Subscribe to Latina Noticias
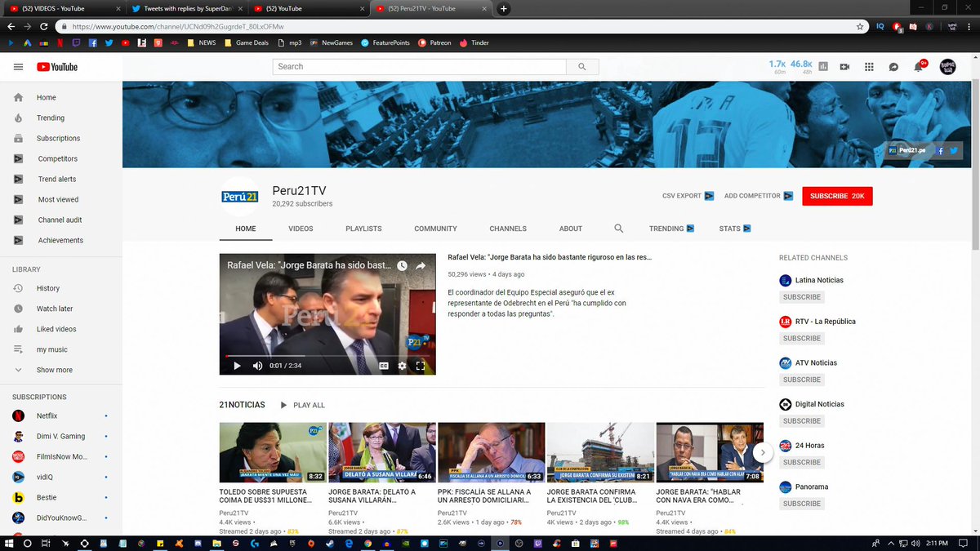 coord(802,297)
